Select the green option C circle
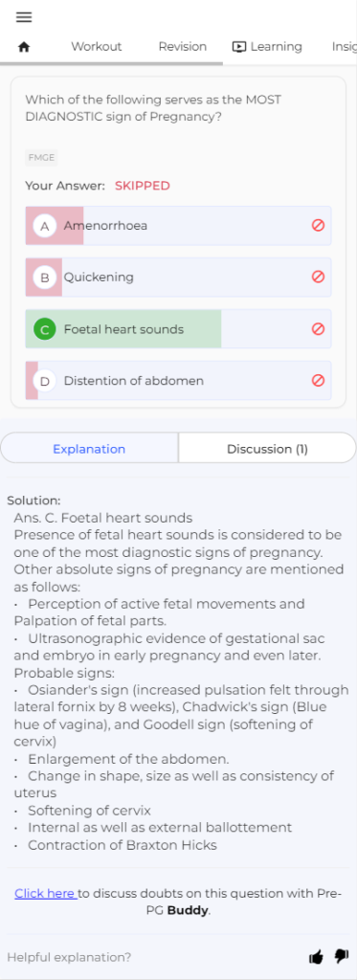 click(44, 329)
